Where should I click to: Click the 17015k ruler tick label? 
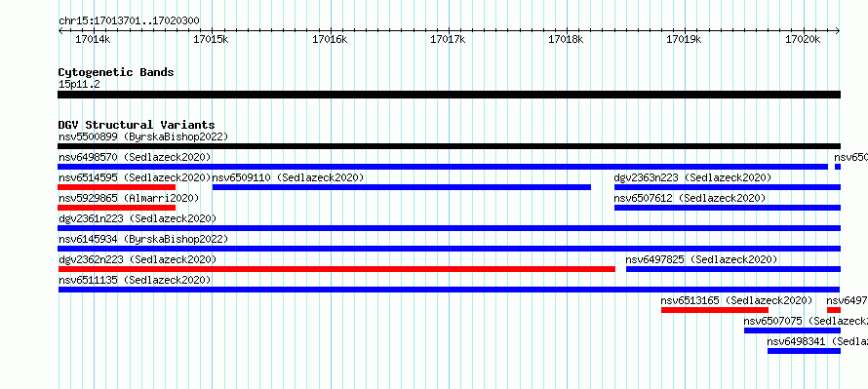tap(212, 39)
